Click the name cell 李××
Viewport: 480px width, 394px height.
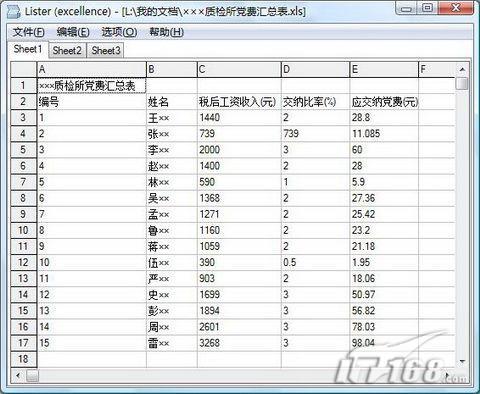tap(172, 150)
